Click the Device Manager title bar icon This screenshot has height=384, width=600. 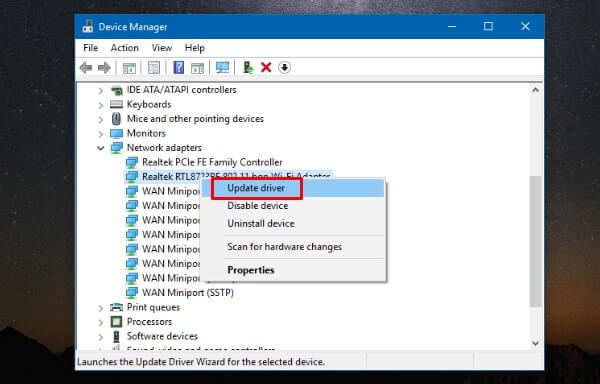coord(88,27)
